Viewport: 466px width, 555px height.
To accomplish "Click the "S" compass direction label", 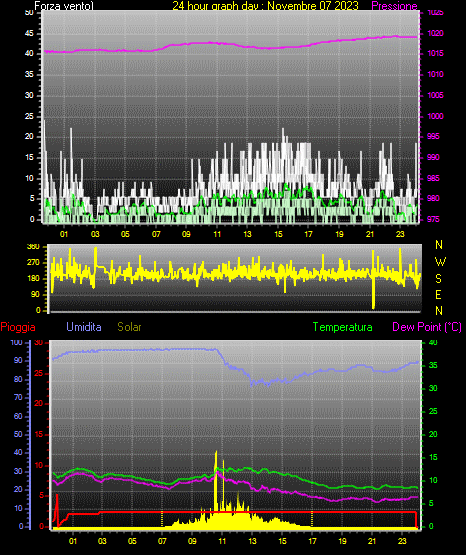I will coord(438,279).
